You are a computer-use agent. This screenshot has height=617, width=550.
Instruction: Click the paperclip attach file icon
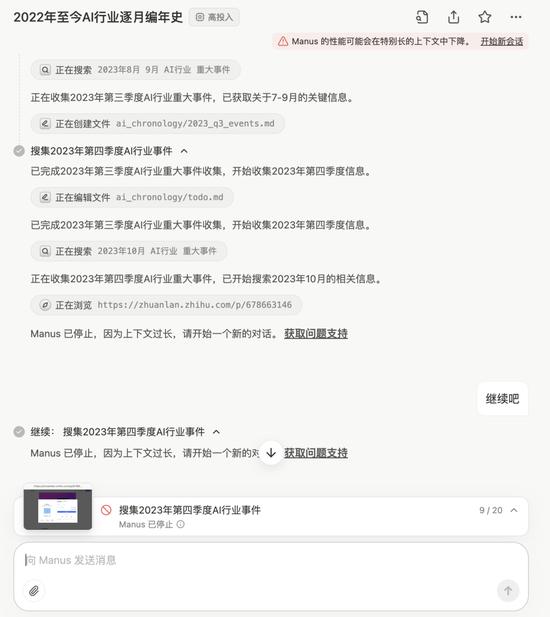(x=34, y=591)
